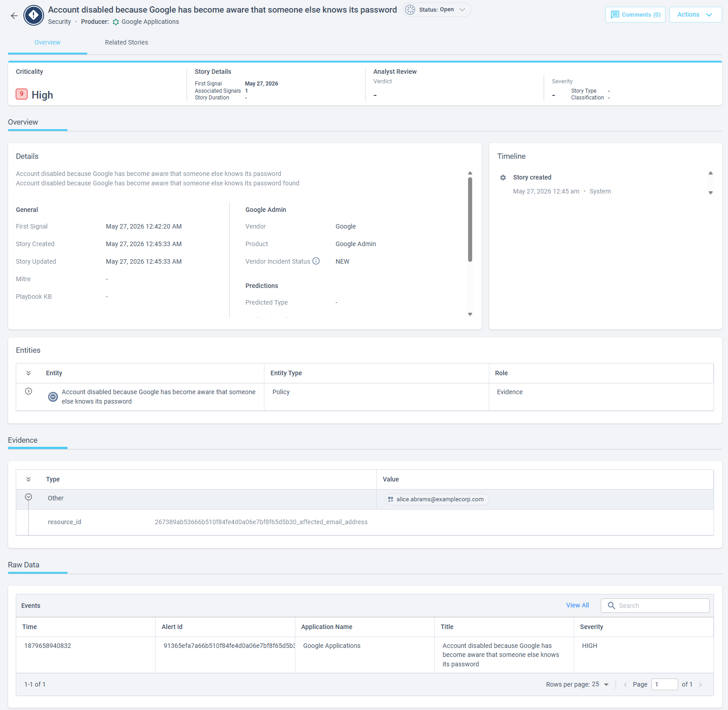This screenshot has width=728, height=710.
Task: Click the criticality score 9 badge
Action: [x=22, y=94]
